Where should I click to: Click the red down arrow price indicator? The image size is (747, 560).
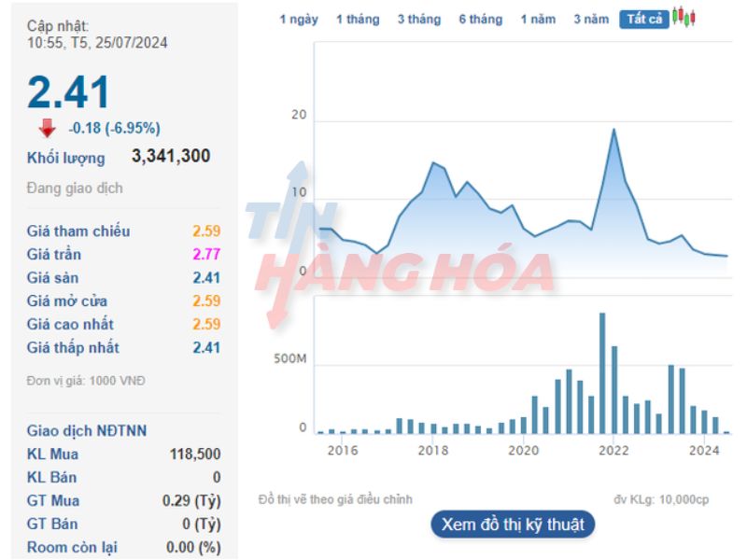click(47, 129)
